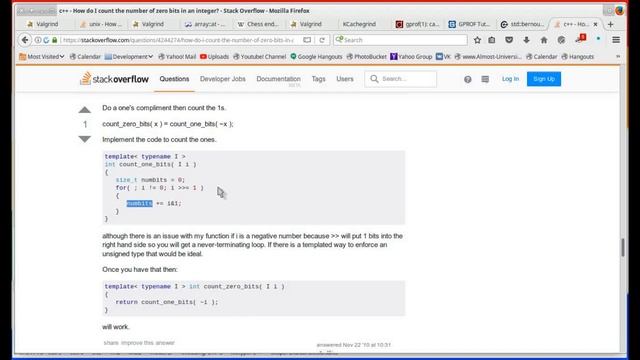
Task: Click the site security padlock icon
Action: (x=55, y=40)
